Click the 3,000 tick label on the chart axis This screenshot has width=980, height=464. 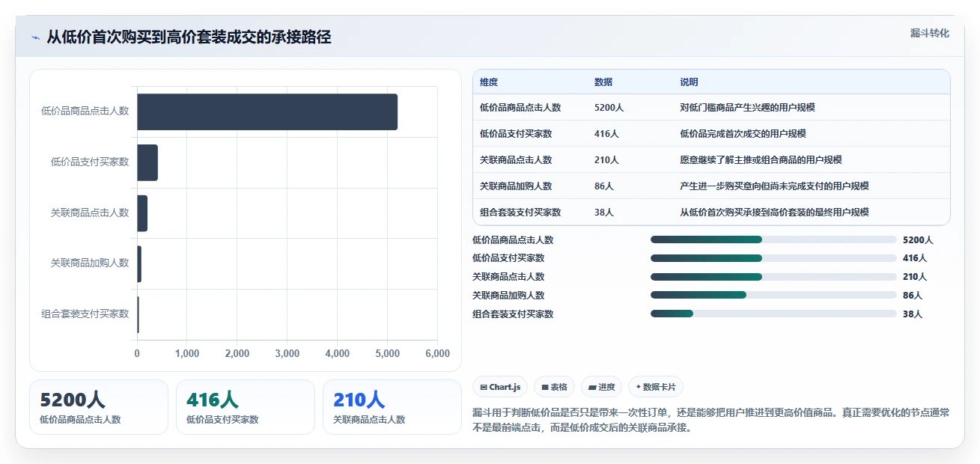point(287,354)
